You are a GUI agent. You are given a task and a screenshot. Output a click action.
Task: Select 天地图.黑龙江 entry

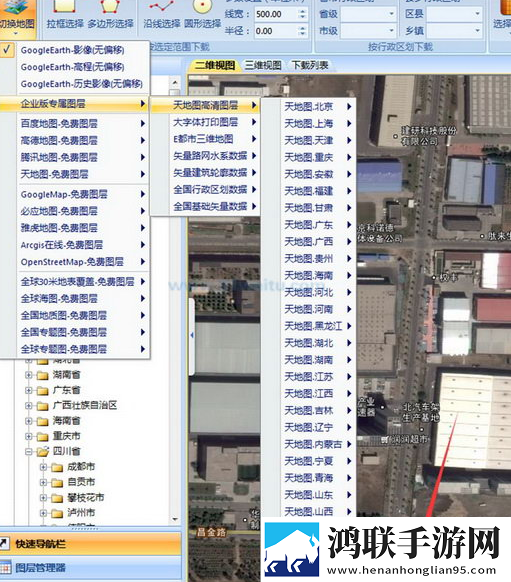tap(309, 326)
